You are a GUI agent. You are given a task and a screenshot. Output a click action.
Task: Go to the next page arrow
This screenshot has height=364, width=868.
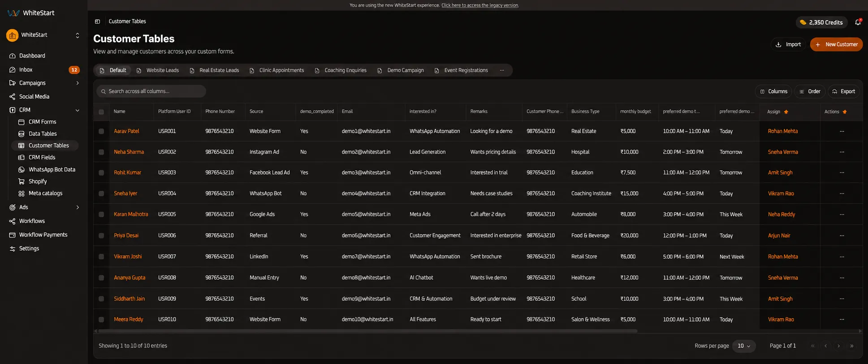[838, 346]
